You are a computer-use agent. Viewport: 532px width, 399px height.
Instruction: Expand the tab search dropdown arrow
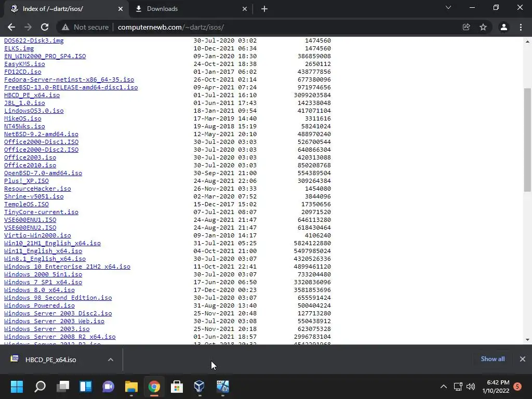(x=448, y=7)
